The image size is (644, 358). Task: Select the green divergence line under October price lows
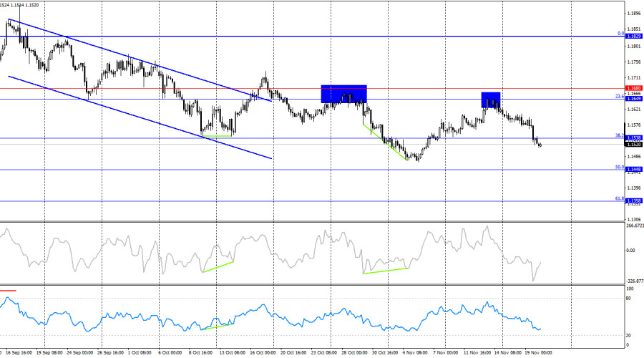point(218,135)
